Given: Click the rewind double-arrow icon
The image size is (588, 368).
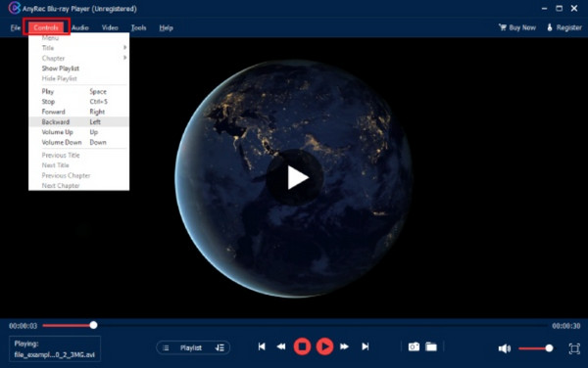Looking at the screenshot, I should (x=281, y=347).
